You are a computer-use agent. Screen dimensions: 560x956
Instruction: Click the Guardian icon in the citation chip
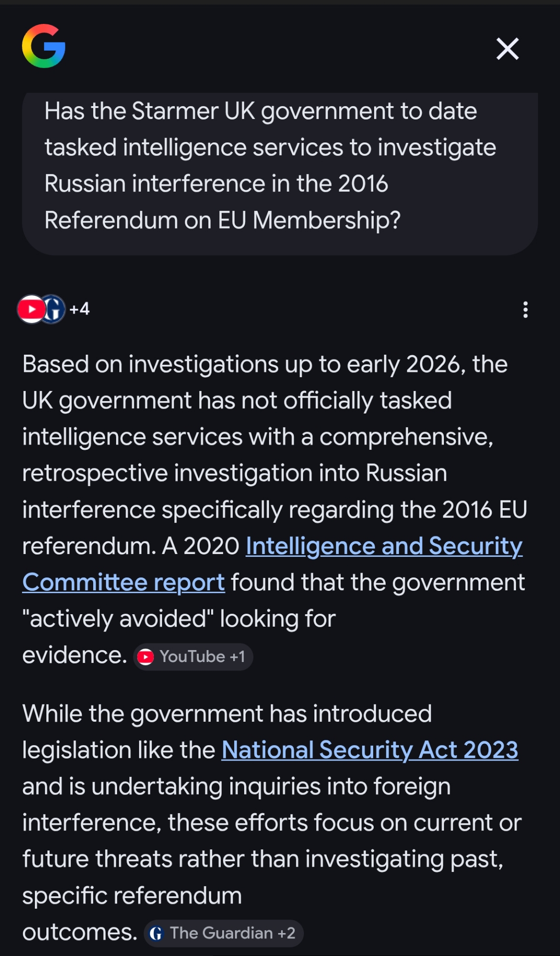(x=156, y=933)
